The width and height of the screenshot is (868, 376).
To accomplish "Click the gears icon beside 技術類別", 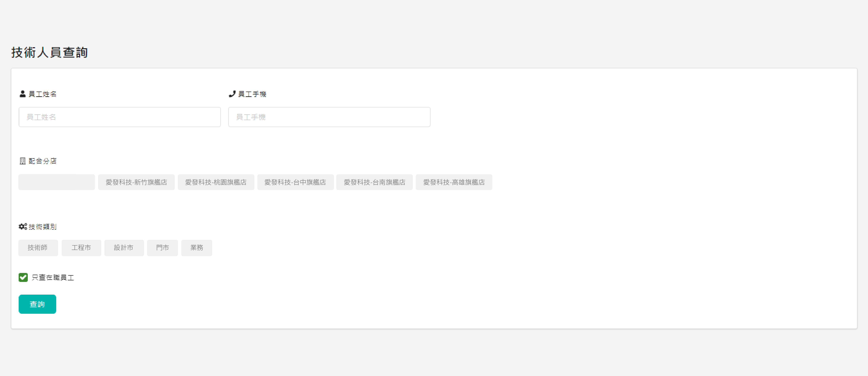I will (23, 227).
